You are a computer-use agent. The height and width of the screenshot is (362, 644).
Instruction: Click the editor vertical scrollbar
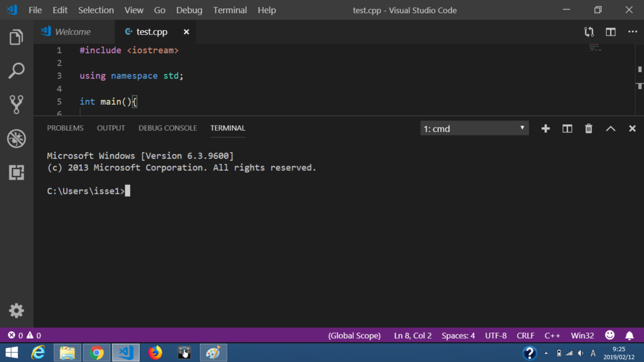tap(640, 79)
